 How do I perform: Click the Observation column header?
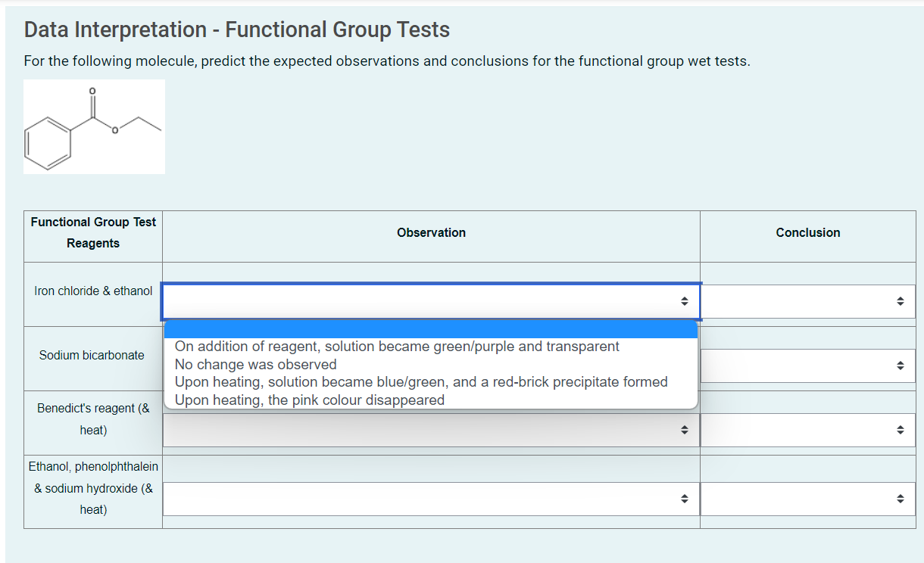[x=430, y=232]
